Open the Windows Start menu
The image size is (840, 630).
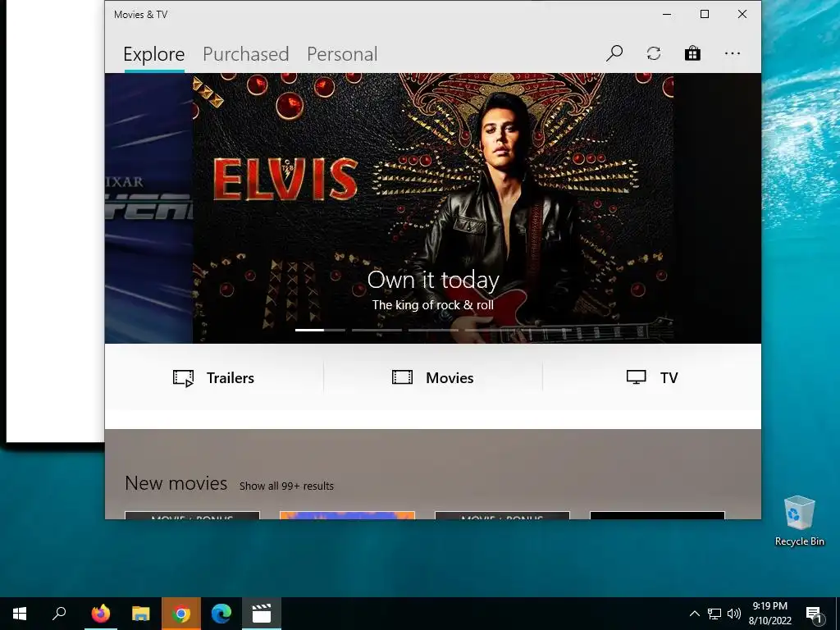coord(20,614)
